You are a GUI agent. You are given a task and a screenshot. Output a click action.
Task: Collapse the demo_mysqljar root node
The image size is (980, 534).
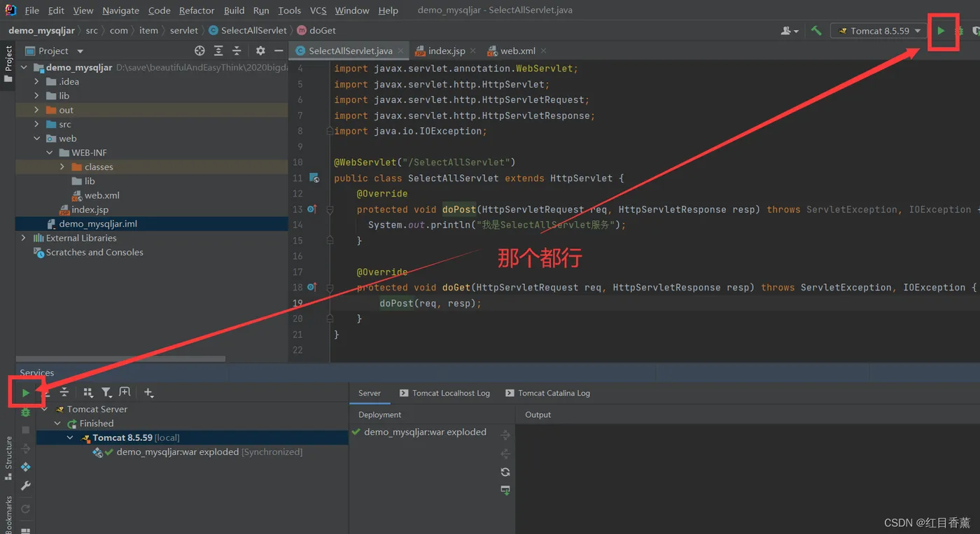point(24,68)
